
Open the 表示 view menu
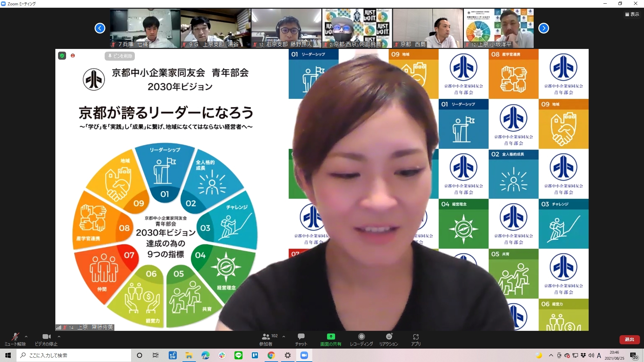632,14
